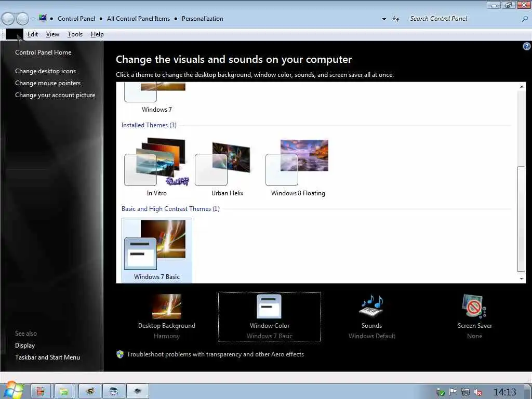Open the Edit menu
Image resolution: width=532 pixels, height=399 pixels.
pos(33,34)
